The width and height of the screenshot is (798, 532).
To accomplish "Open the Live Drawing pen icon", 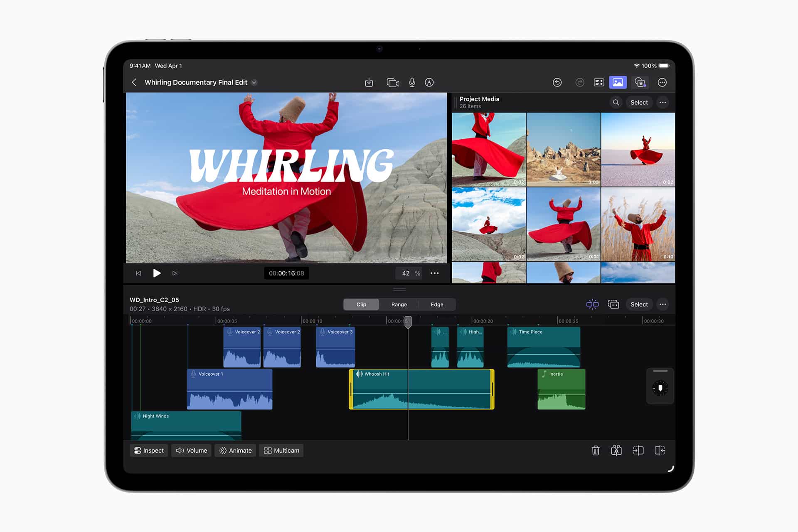I will click(429, 82).
